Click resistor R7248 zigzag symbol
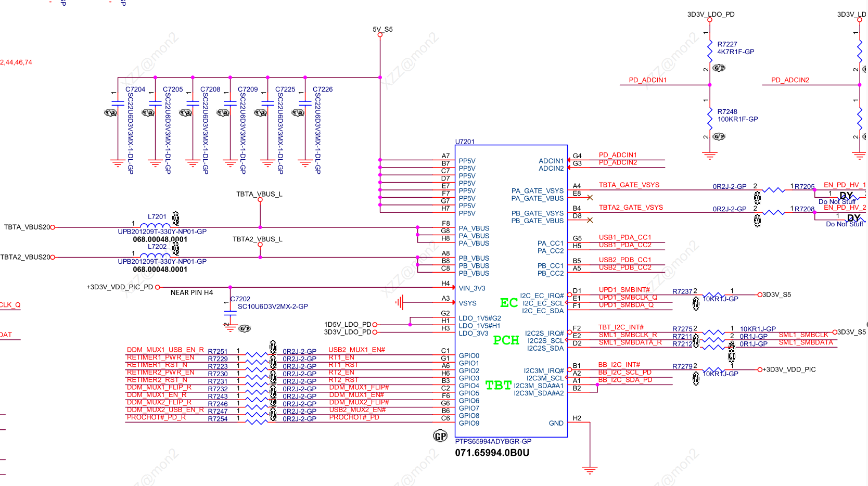This screenshot has width=868, height=486. (x=710, y=118)
